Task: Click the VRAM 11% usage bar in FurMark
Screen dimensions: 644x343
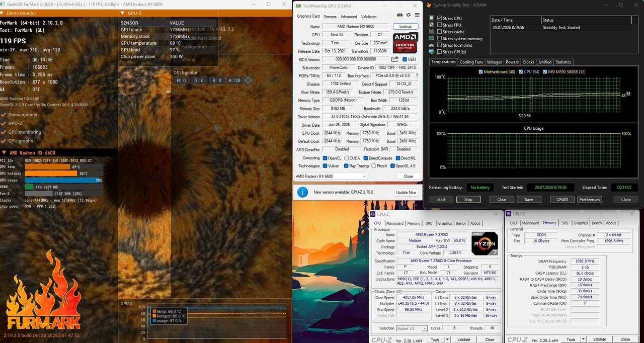Action: pyautogui.click(x=64, y=187)
